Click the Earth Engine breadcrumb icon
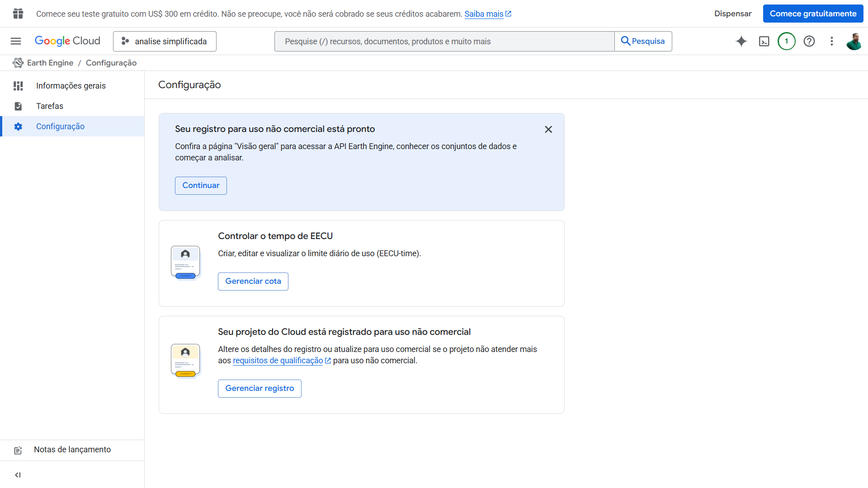868x488 pixels. click(x=18, y=63)
